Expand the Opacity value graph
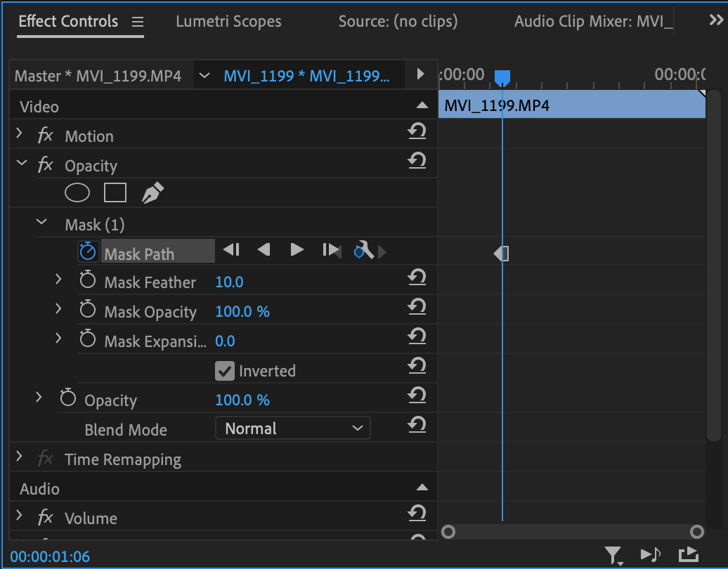Viewport: 728px width, 569px height. [x=39, y=398]
